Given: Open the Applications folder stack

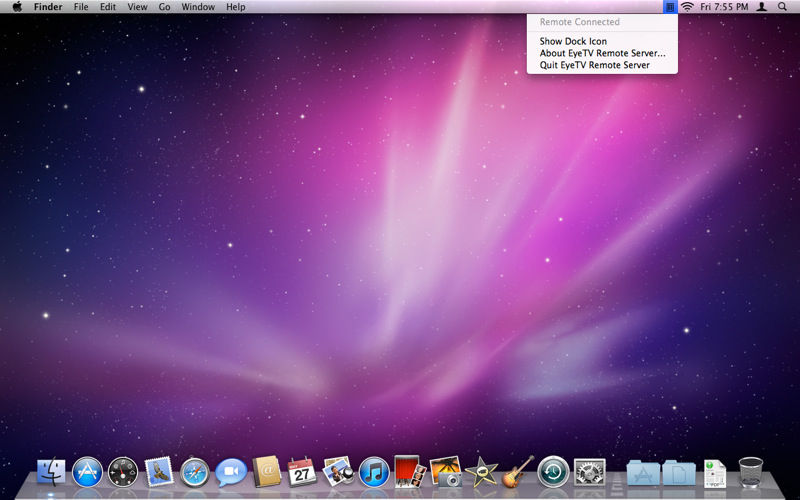Looking at the screenshot, I should coord(643,472).
